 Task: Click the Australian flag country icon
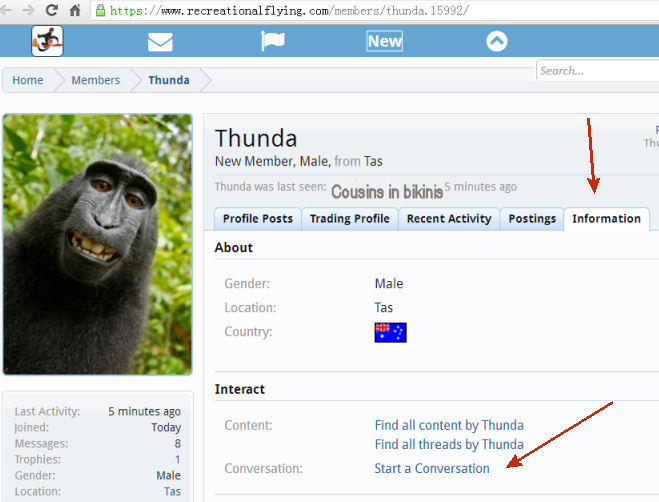(390, 333)
